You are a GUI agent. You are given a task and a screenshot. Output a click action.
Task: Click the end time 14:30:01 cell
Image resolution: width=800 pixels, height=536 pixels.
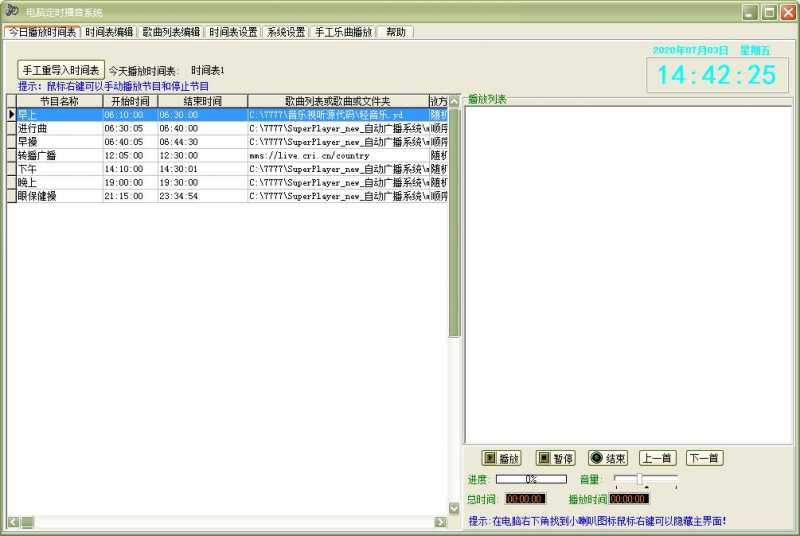(203, 169)
